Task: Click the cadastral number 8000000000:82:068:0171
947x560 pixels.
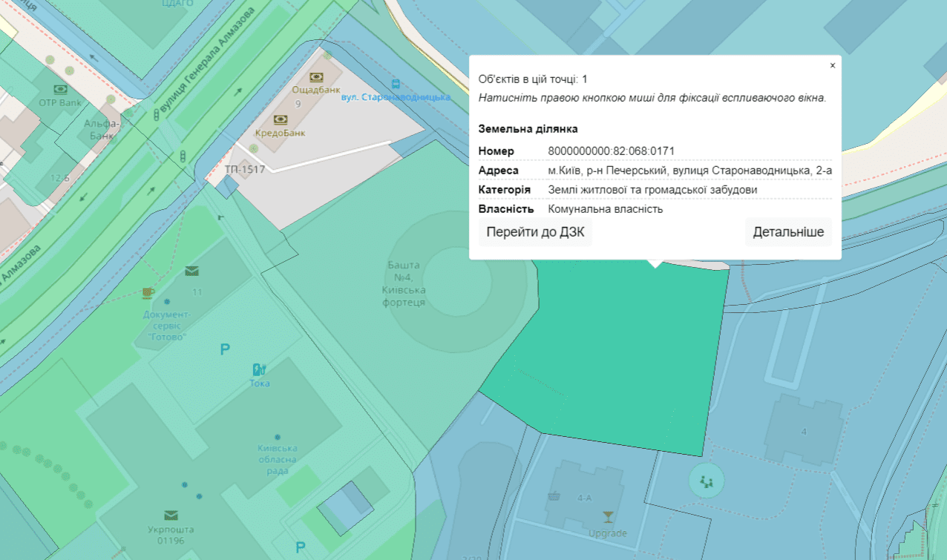Action: 611,151
